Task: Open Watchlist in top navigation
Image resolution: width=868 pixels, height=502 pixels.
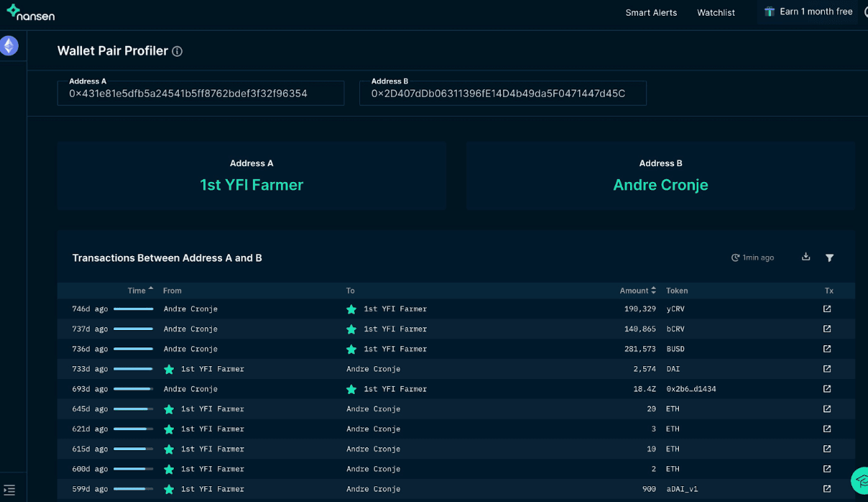Action: pos(716,12)
